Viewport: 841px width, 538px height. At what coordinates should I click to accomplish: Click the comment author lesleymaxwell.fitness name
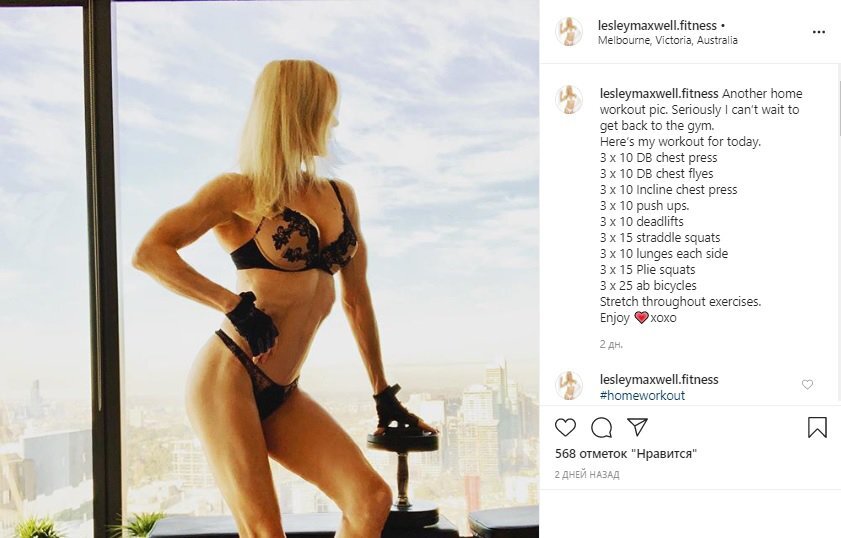pyautogui.click(x=659, y=379)
